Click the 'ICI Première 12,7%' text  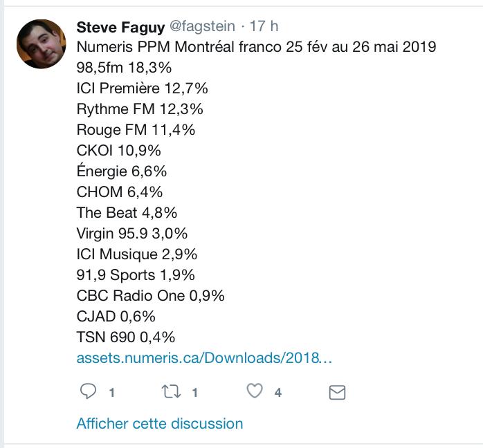click(142, 88)
